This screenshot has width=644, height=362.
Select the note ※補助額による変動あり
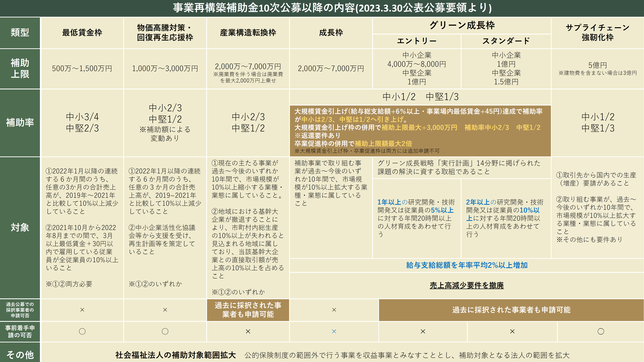(165, 134)
